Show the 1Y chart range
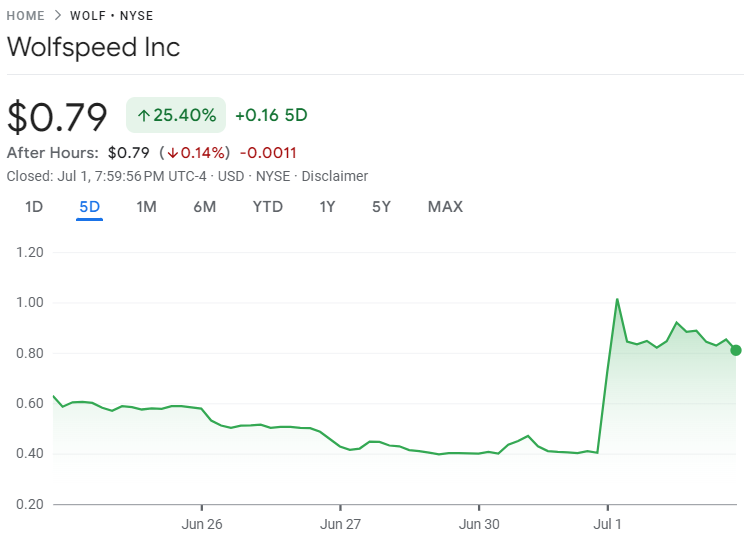 (x=327, y=207)
